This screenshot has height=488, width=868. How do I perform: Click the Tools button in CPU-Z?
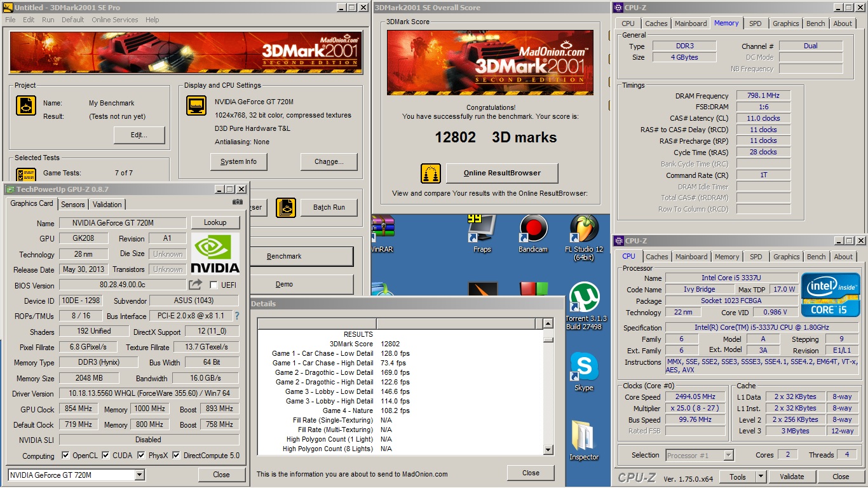tap(738, 477)
